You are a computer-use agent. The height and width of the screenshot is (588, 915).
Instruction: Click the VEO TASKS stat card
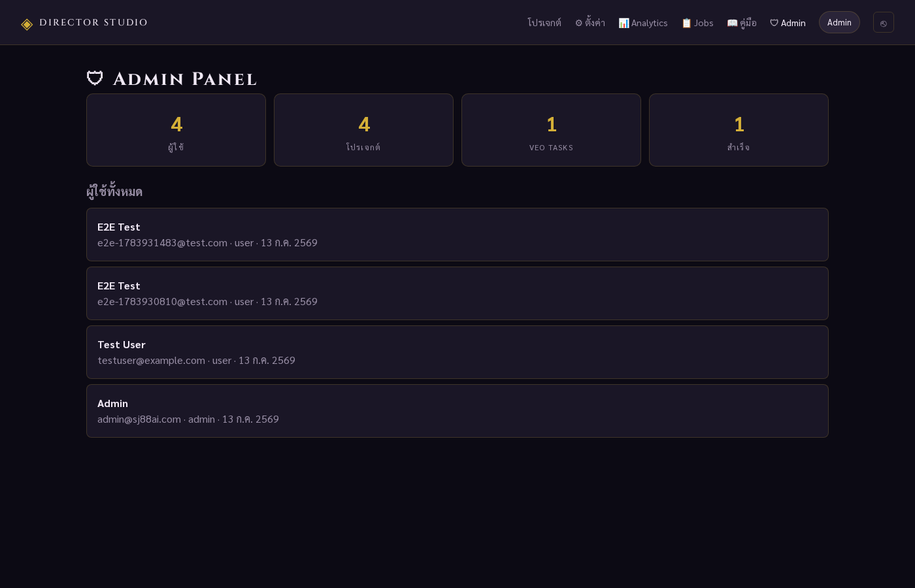551,130
